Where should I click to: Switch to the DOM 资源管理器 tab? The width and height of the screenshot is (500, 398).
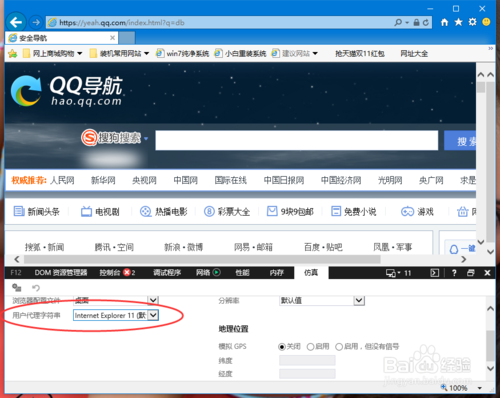coord(61,273)
